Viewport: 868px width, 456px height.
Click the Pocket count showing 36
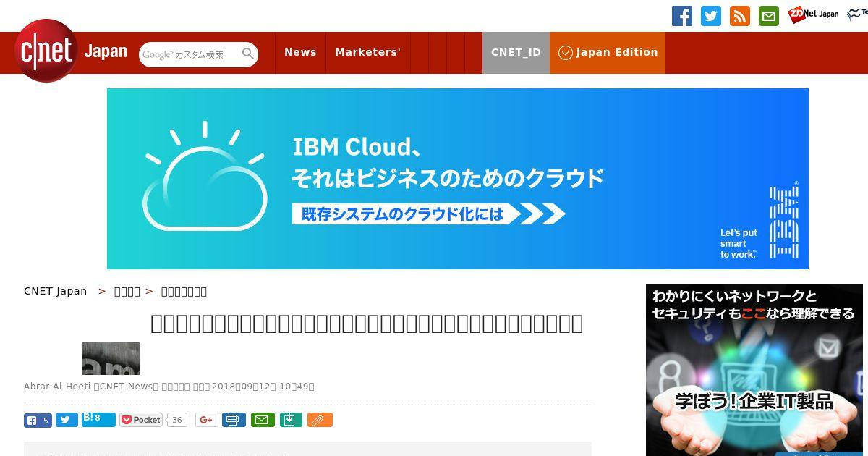(177, 420)
